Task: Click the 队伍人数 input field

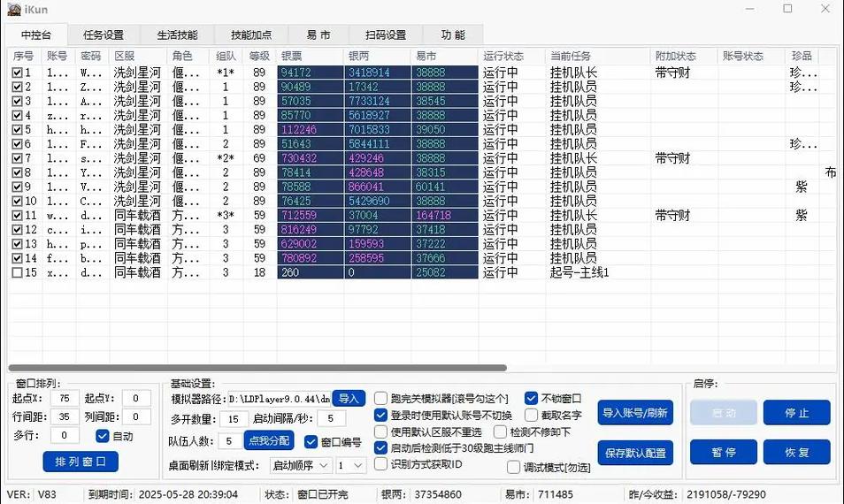Action: click(230, 441)
